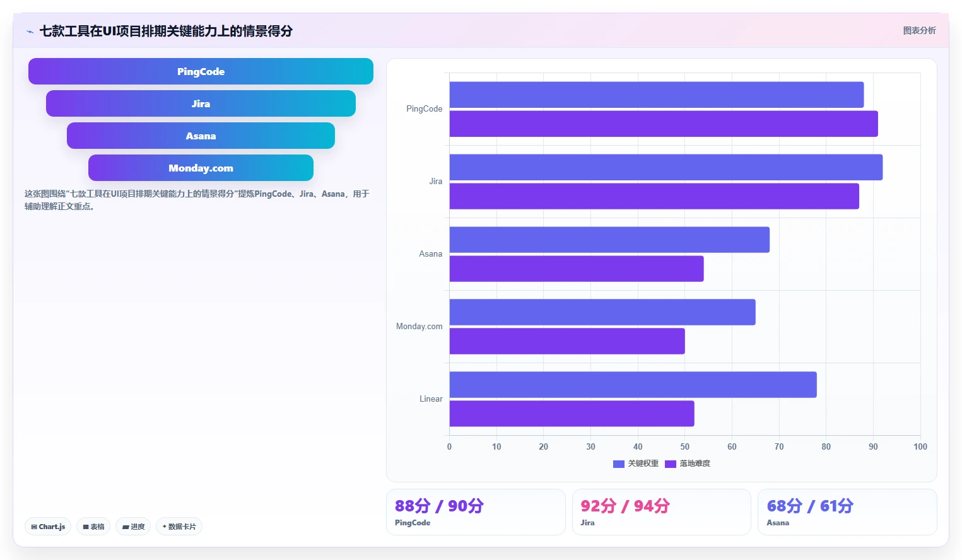Image resolution: width=962 pixels, height=560 pixels.
Task: Click the Jira y-axis label
Action: pos(435,182)
